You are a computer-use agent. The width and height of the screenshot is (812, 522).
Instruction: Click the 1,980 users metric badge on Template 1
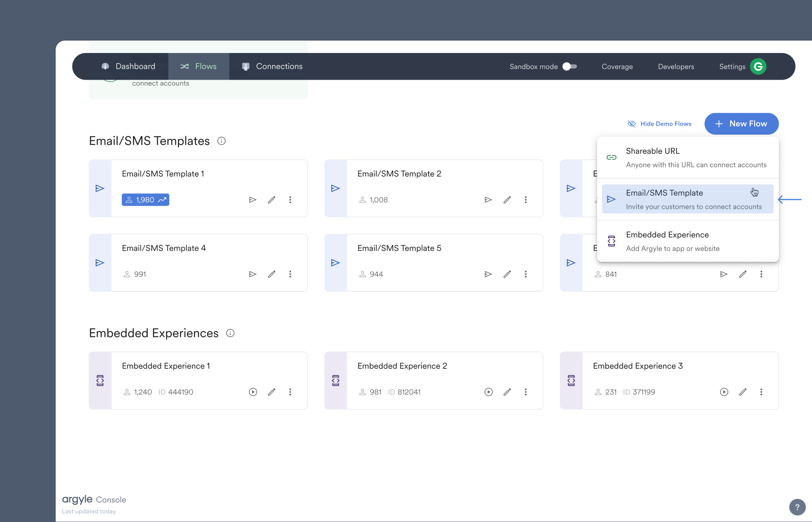coord(145,200)
